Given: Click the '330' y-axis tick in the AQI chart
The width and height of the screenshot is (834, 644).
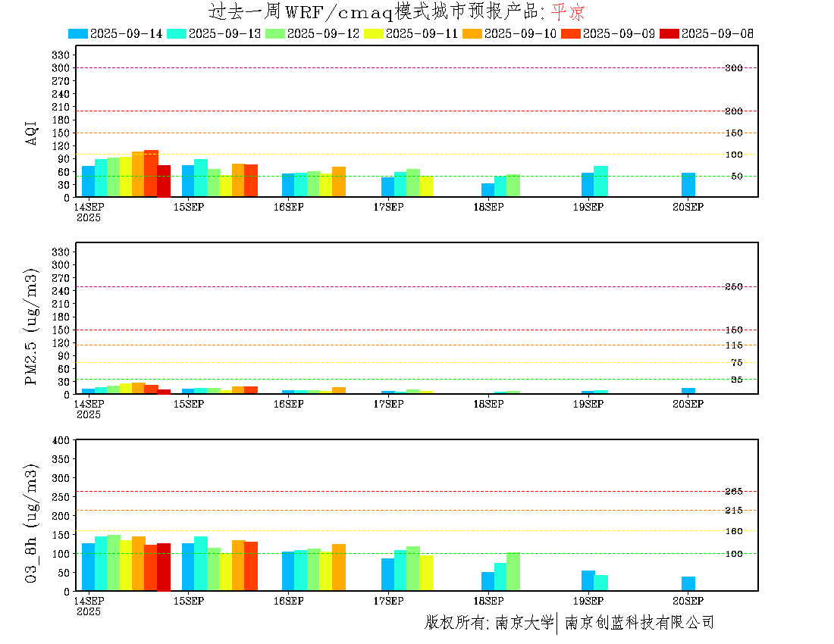Looking at the screenshot, I should pos(61,55).
